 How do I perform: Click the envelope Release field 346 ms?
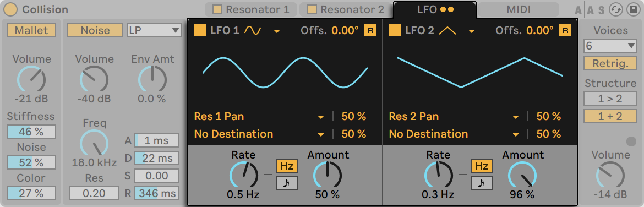[157, 193]
